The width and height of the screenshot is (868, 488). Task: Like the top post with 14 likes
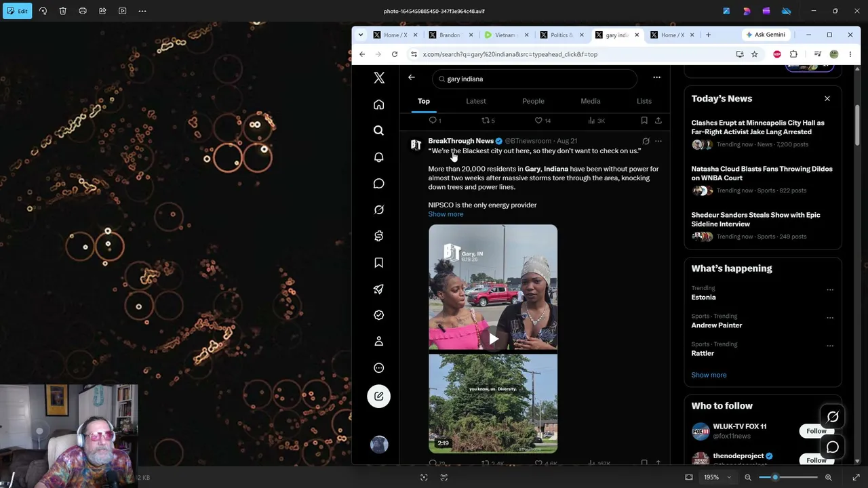tap(543, 121)
